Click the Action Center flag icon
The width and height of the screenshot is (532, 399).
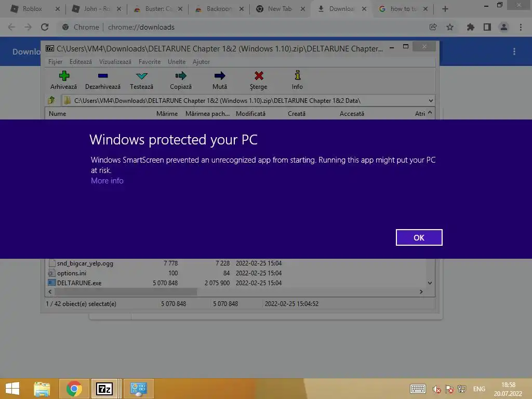point(449,389)
